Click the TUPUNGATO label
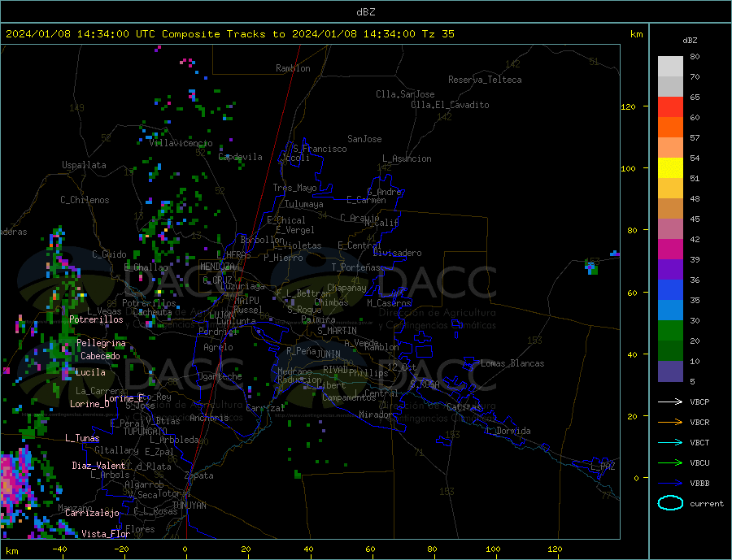Image resolution: width=732 pixels, height=560 pixels. (146, 432)
